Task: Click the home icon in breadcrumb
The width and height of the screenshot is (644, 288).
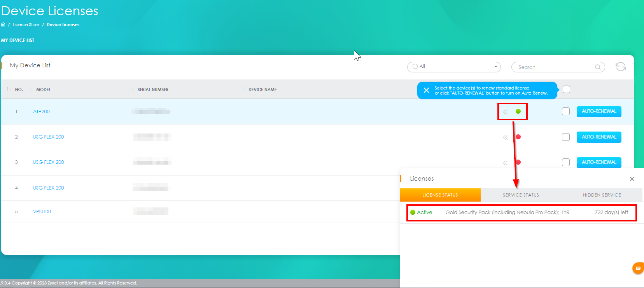Action: point(3,25)
